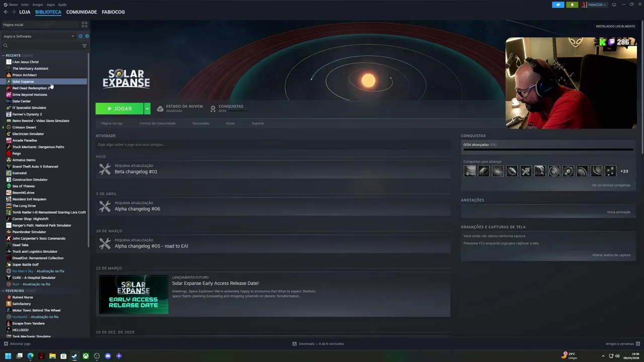Open the Ajuda menu

(x=62, y=5)
